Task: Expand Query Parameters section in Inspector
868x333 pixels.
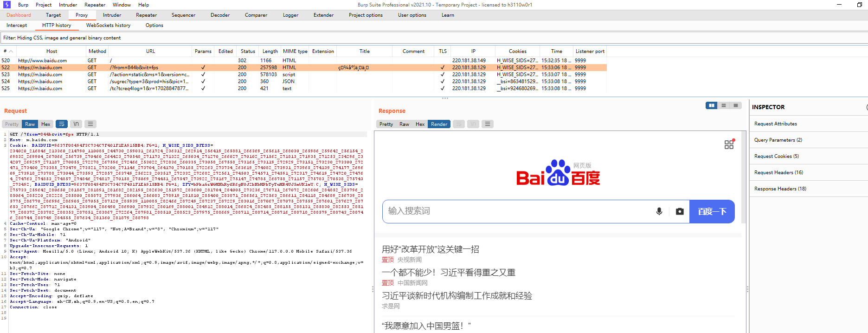Action: coord(778,140)
